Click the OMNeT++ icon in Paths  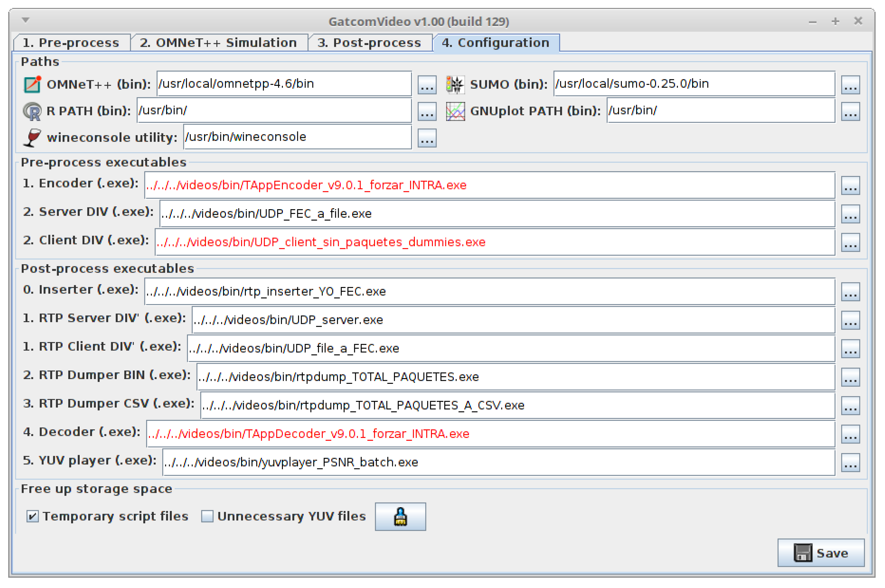[x=32, y=84]
